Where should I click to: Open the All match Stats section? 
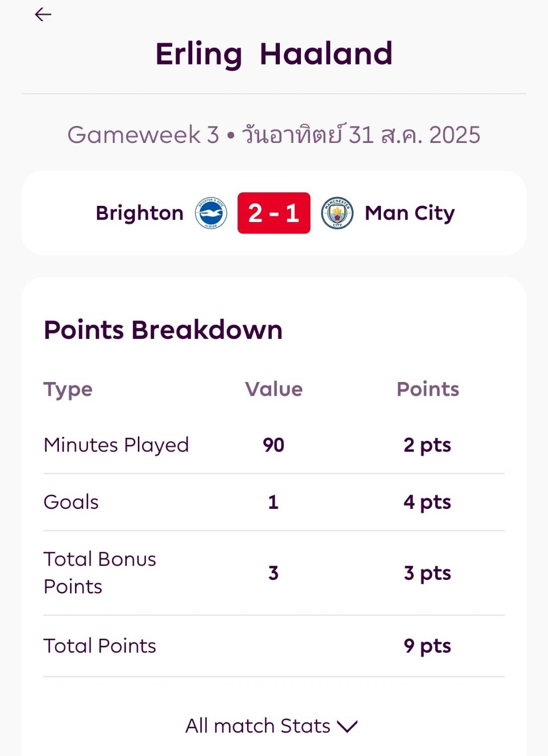point(272,726)
